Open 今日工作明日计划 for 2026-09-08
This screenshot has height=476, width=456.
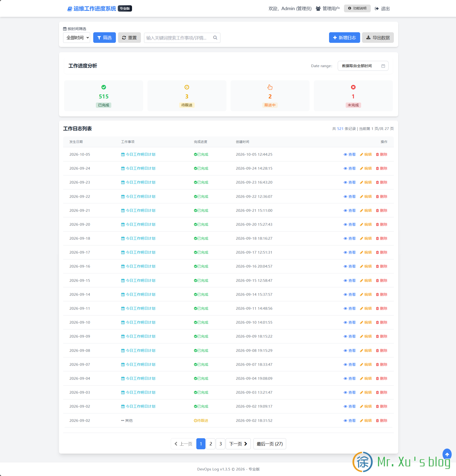(x=138, y=350)
